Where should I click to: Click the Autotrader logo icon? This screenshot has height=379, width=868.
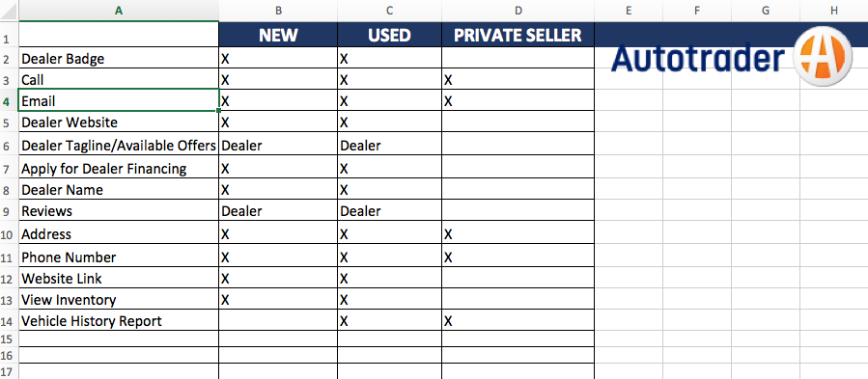(823, 57)
